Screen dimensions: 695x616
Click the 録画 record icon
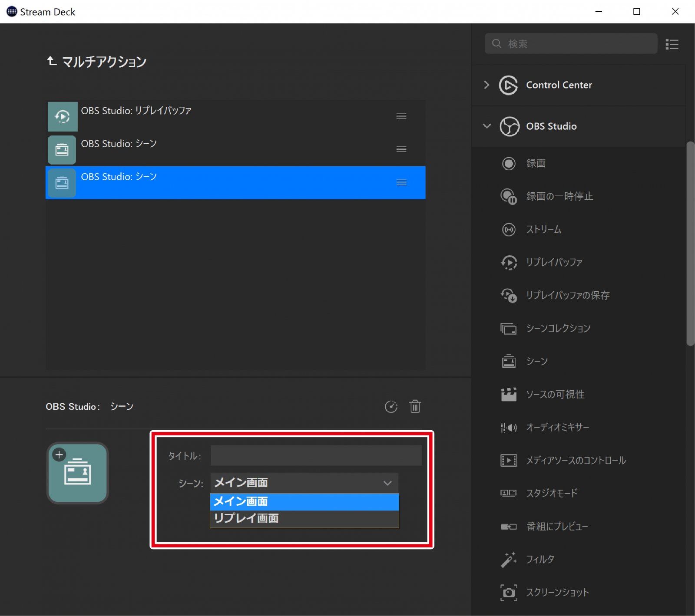509,164
